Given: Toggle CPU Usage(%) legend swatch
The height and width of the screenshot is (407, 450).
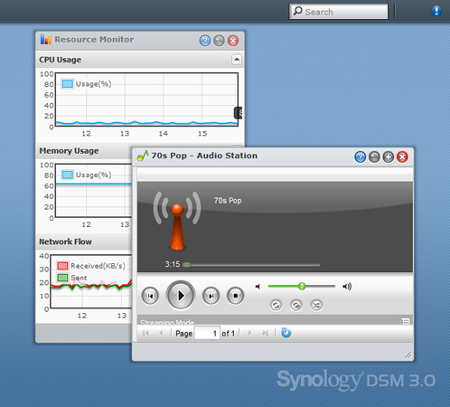Looking at the screenshot, I should pyautogui.click(x=67, y=84).
